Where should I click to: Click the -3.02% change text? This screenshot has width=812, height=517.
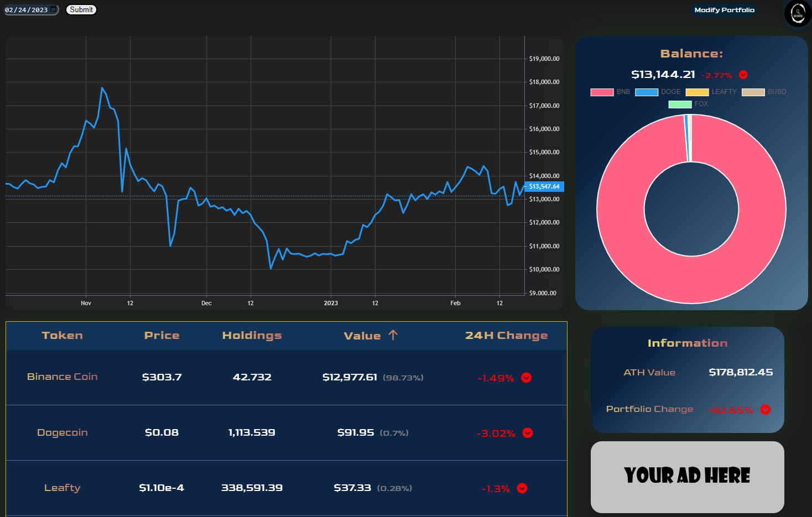coord(496,434)
